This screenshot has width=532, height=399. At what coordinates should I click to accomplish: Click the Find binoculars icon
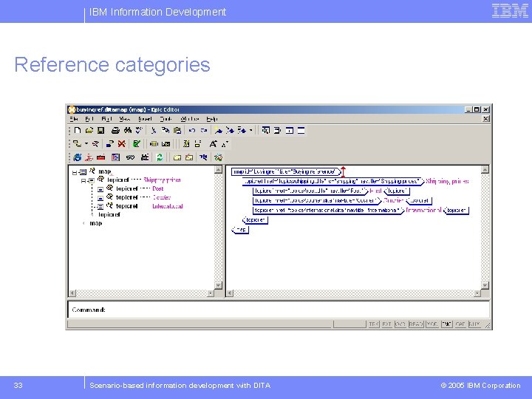(x=128, y=130)
